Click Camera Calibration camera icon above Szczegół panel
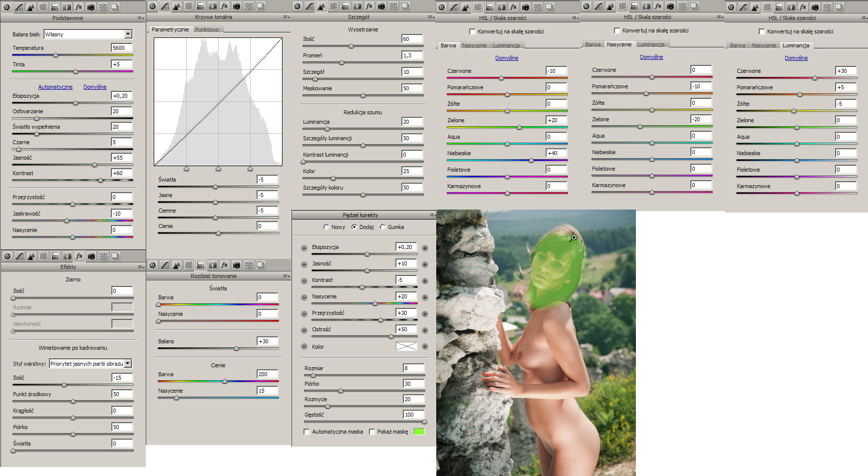 (381, 6)
